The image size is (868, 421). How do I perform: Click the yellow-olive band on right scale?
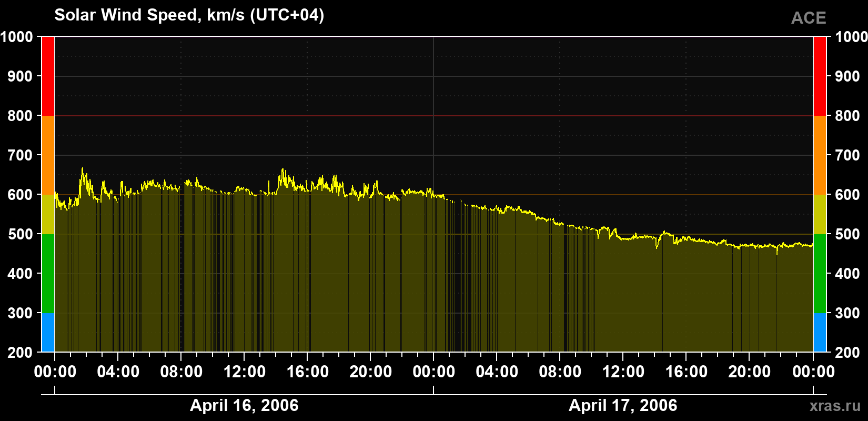[x=820, y=214]
